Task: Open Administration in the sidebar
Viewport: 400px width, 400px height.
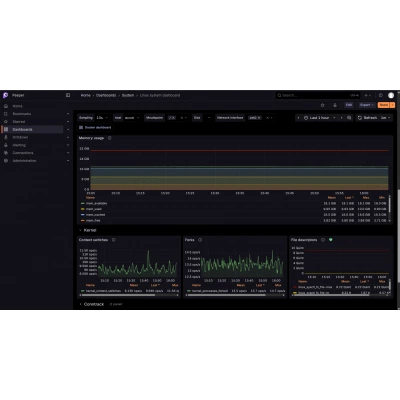Action: tap(24, 161)
